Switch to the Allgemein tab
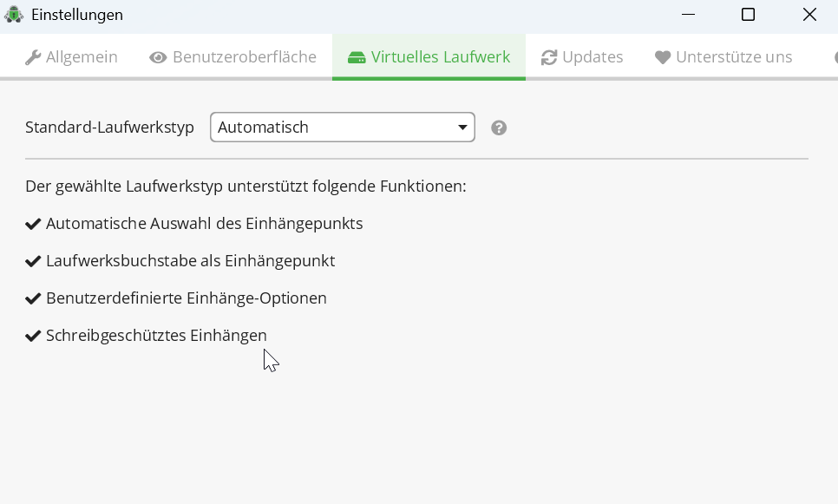Viewport: 838px width, 504px height. [71, 56]
